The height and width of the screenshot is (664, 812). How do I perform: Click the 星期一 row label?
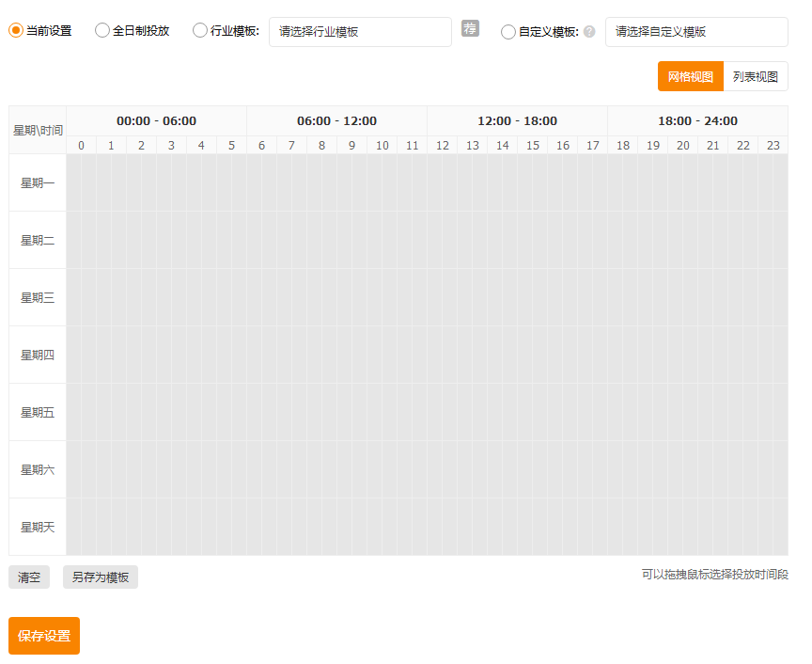[37, 182]
